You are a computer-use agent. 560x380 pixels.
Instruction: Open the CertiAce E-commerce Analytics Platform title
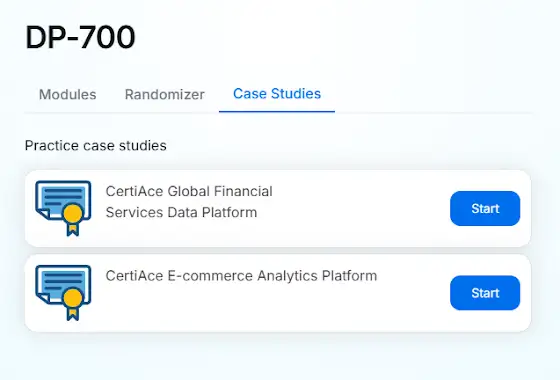(241, 276)
